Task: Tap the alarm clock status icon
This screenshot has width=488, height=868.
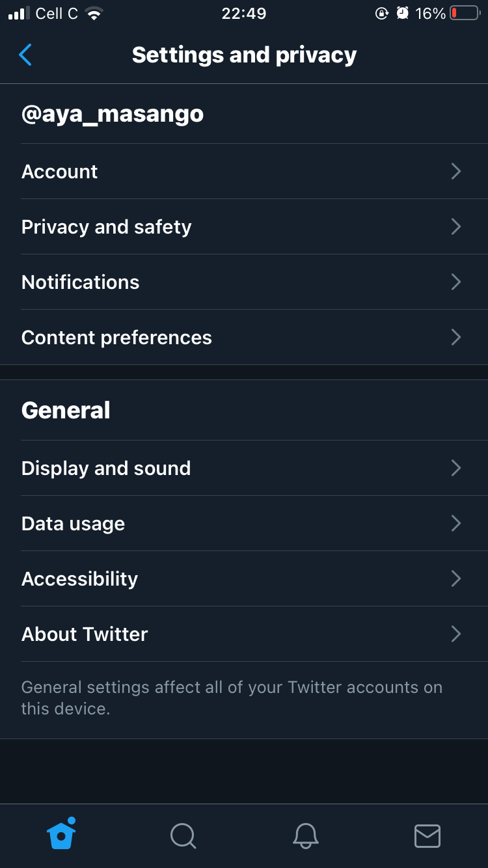Action: (x=403, y=14)
